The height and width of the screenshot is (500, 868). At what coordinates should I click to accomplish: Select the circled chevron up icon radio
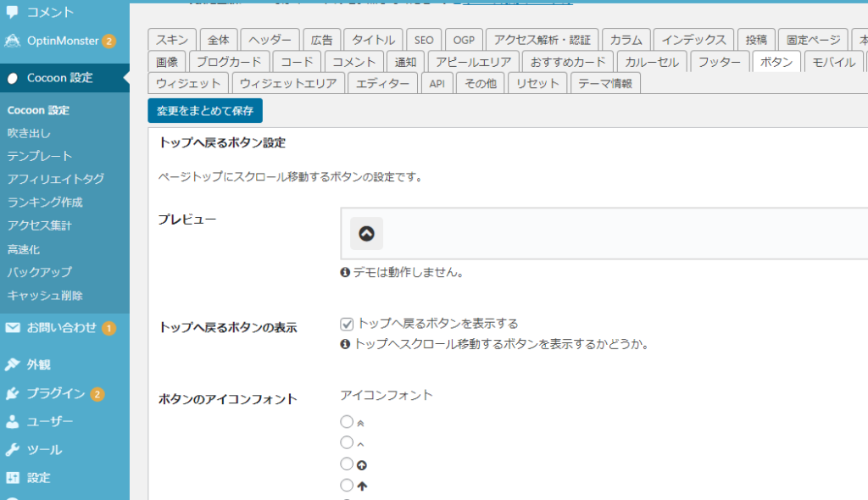[x=347, y=464]
